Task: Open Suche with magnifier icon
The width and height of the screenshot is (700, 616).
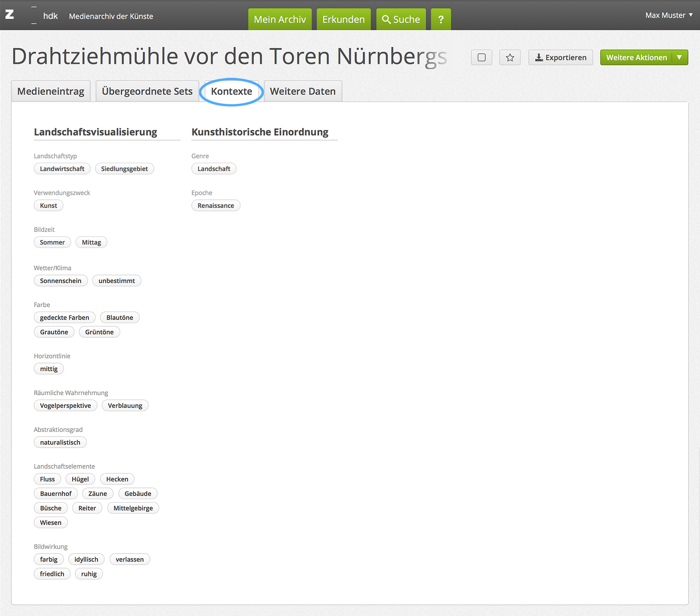Action: coord(401,19)
